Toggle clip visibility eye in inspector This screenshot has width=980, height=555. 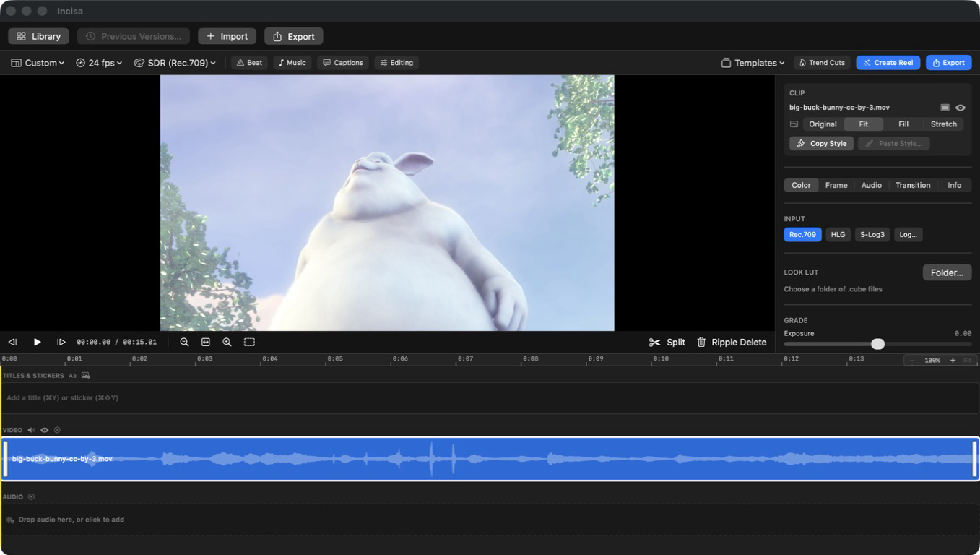coord(961,108)
